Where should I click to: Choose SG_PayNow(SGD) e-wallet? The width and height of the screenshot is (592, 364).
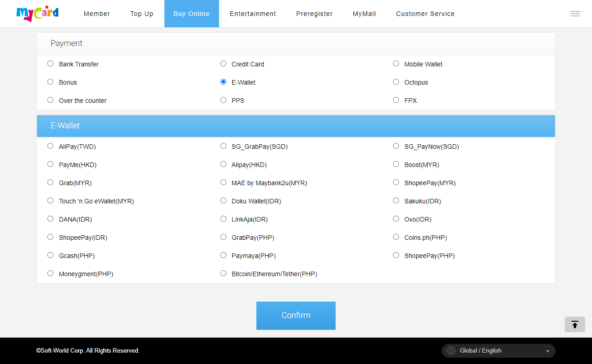[396, 146]
